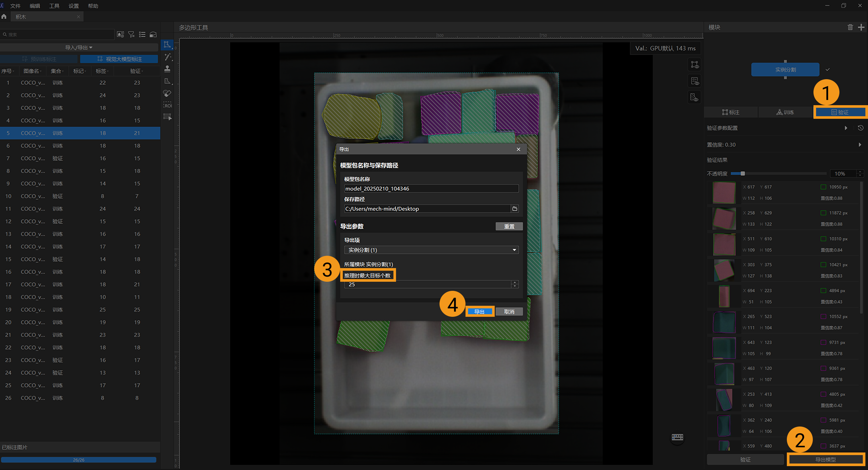The height and width of the screenshot is (470, 868).
Task: Increase 推理时最大目标个数 stepper value
Action: pos(515,282)
